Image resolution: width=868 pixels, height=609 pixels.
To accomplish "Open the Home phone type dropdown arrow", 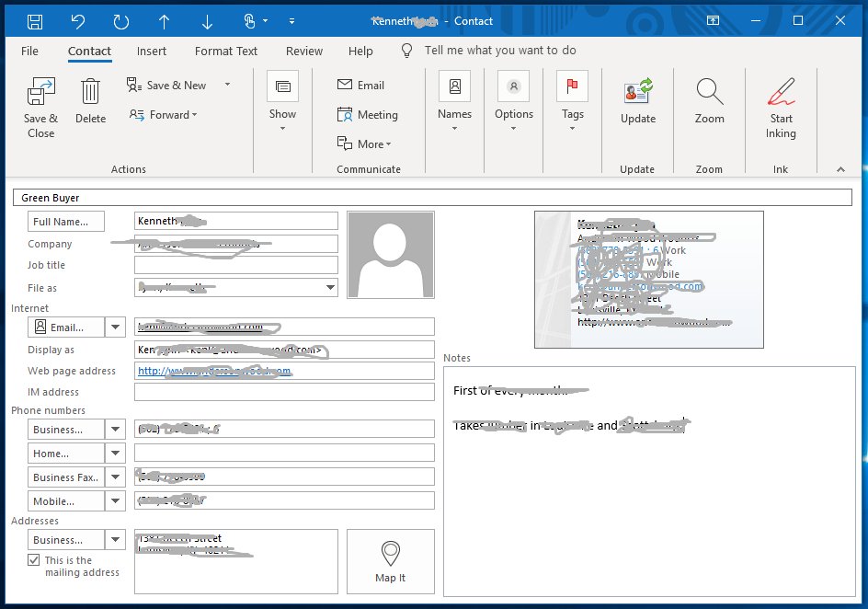I will coord(115,453).
